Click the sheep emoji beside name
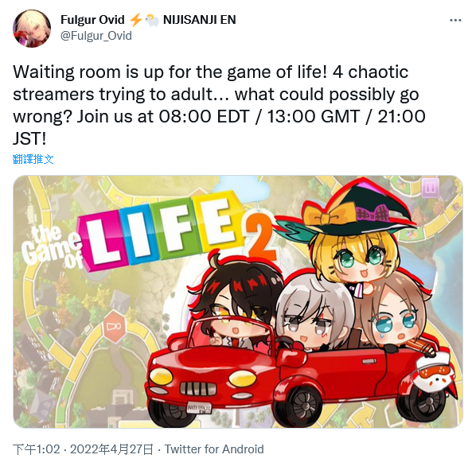476x470 pixels. (x=152, y=21)
